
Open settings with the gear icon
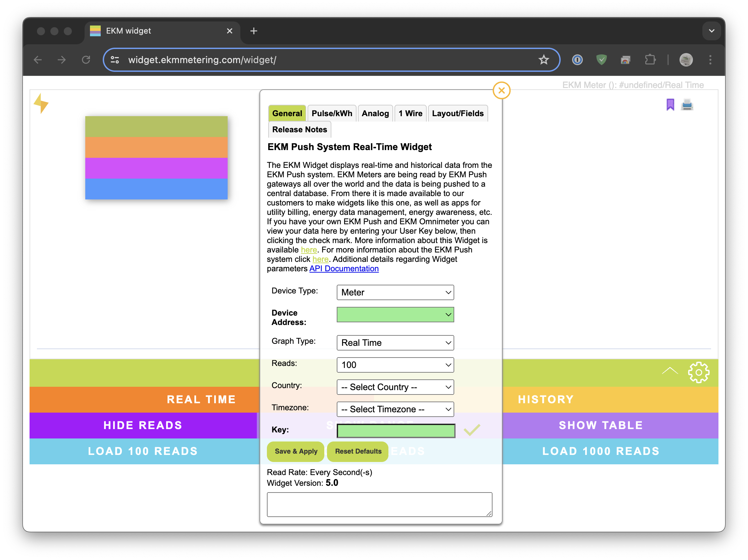[698, 372]
